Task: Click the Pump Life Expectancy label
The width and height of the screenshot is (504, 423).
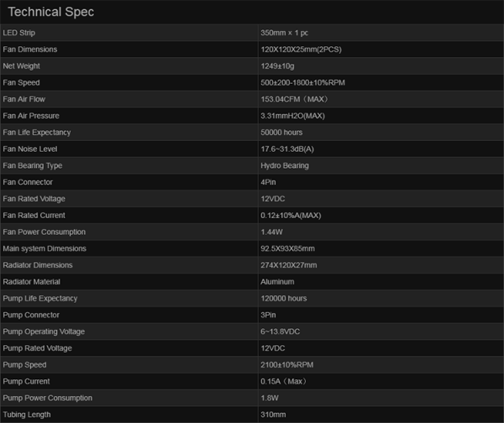Action: [x=39, y=298]
